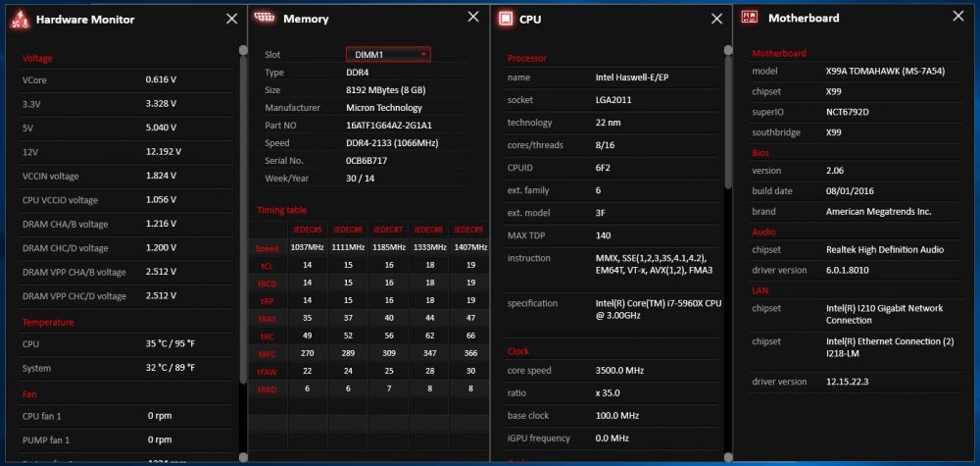The width and height of the screenshot is (980, 466).
Task: Select the JEDEC#7 column header
Action: click(388, 230)
